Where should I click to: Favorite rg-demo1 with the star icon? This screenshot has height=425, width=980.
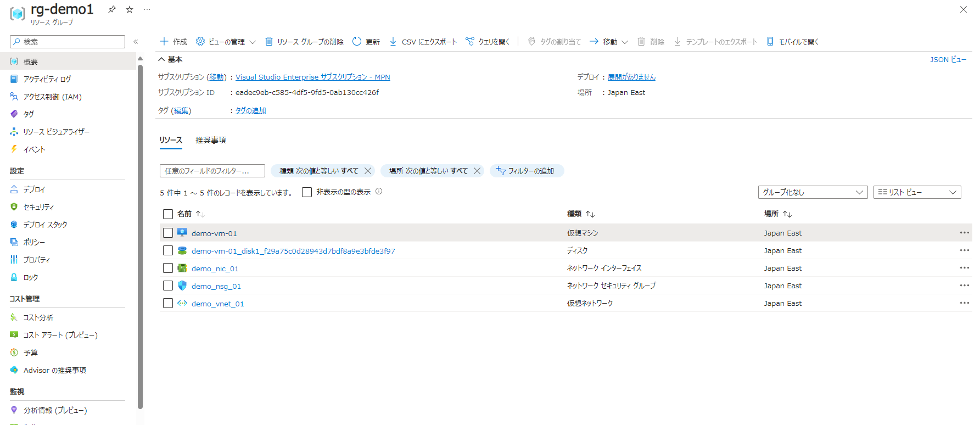(130, 9)
